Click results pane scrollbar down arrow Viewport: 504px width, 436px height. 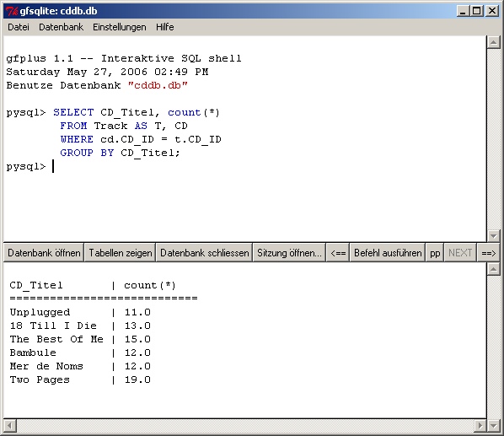(x=493, y=425)
